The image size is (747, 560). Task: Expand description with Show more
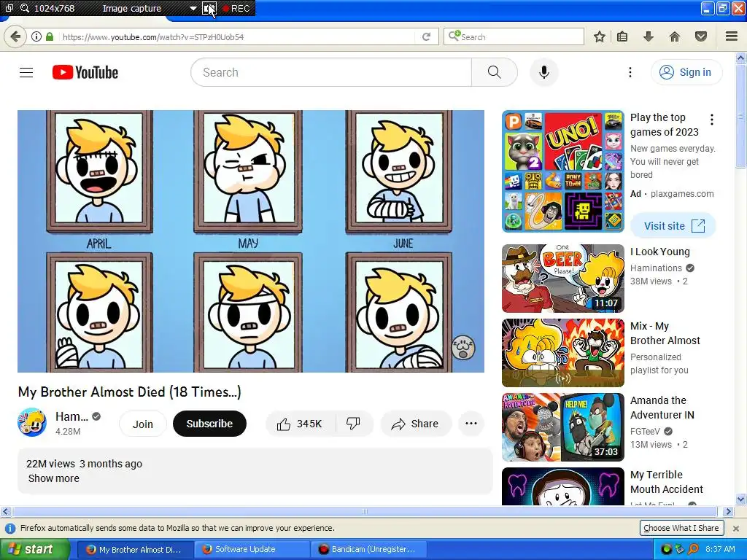54,478
